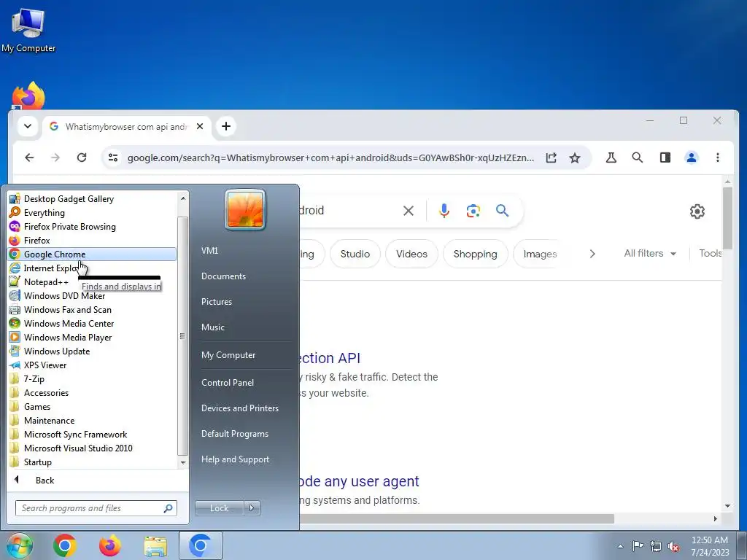
Task: Click the Chrome toolbar search magnifier icon
Action: (x=638, y=157)
